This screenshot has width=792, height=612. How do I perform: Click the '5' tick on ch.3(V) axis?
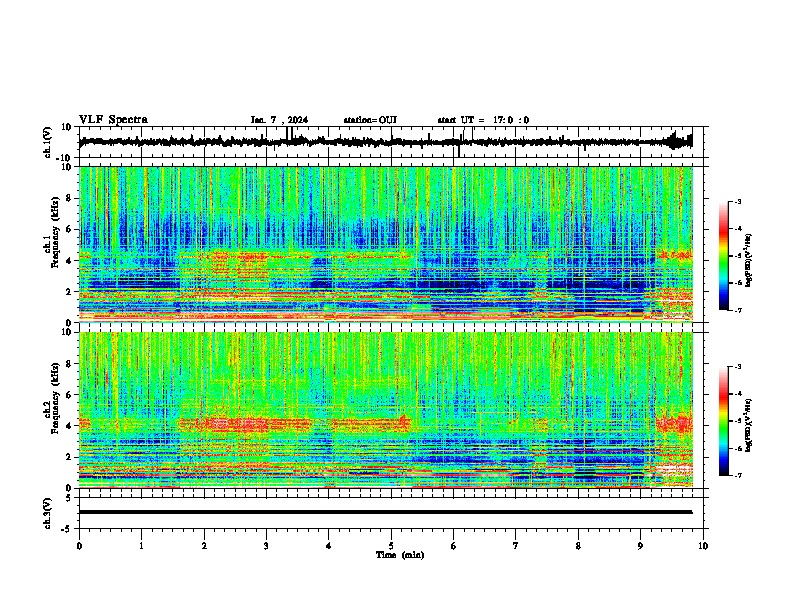point(69,498)
